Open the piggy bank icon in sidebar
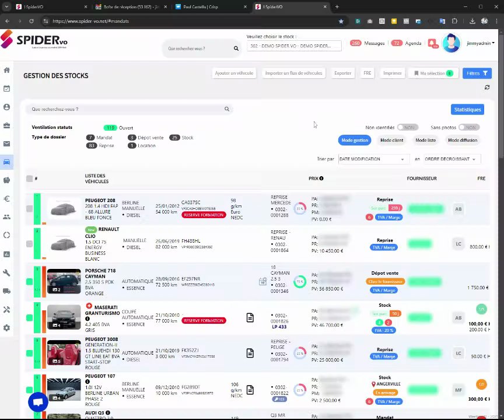This screenshot has width=504, height=420. (x=7, y=180)
